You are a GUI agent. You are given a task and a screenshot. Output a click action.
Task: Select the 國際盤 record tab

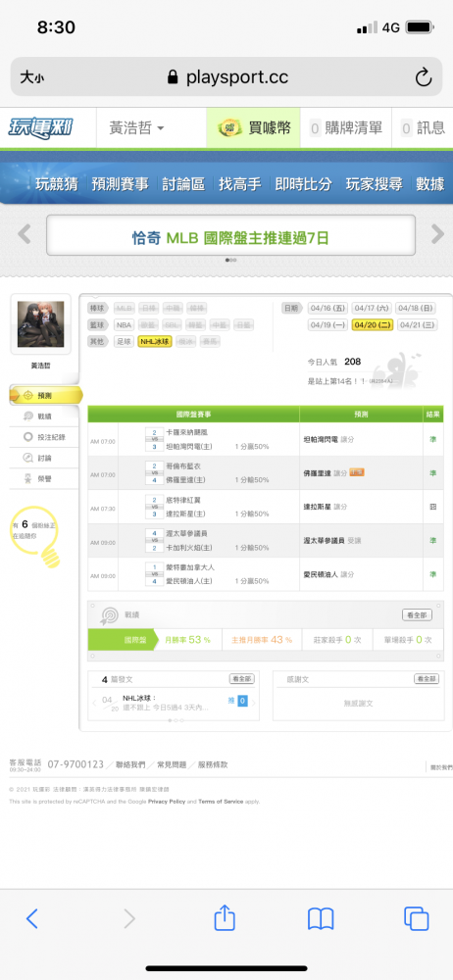tap(123, 640)
